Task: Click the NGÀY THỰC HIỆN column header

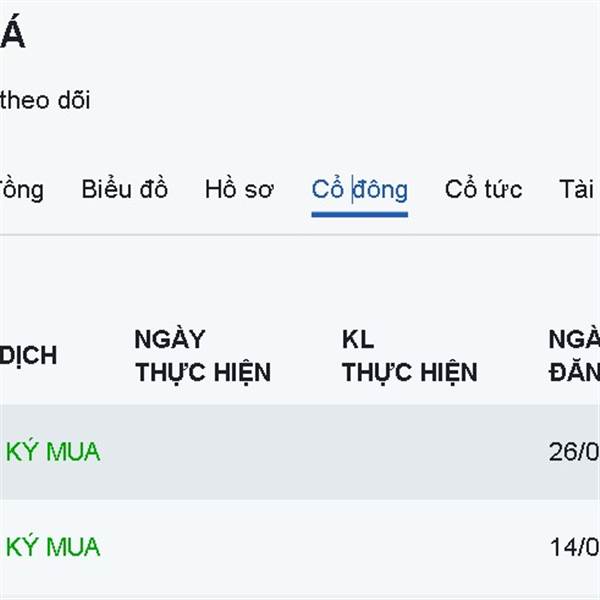Action: pyautogui.click(x=202, y=356)
